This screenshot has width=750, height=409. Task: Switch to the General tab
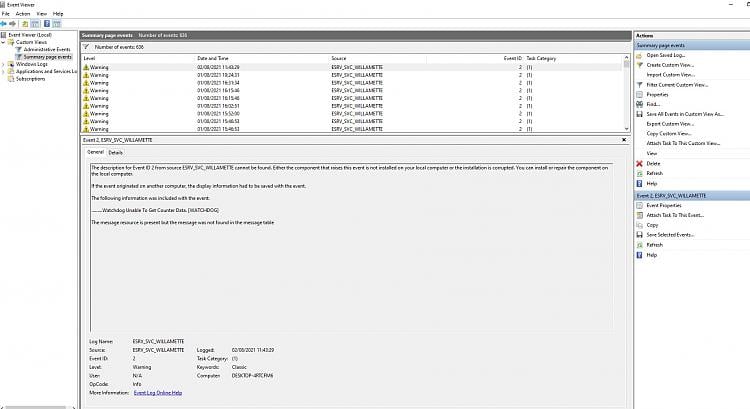95,152
